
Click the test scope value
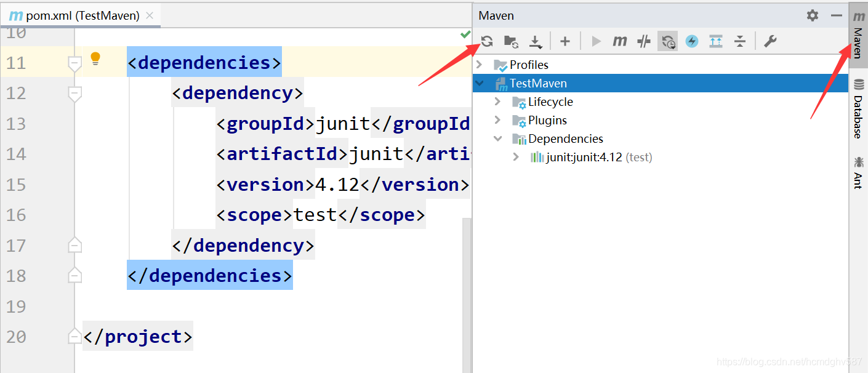coord(315,214)
